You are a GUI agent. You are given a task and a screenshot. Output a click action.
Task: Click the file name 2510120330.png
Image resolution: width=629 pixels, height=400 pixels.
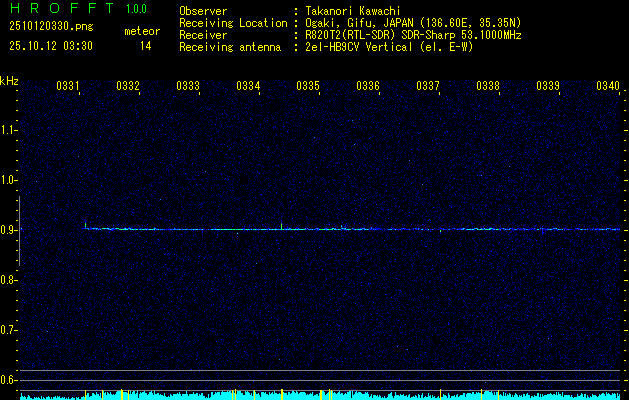pyautogui.click(x=51, y=26)
